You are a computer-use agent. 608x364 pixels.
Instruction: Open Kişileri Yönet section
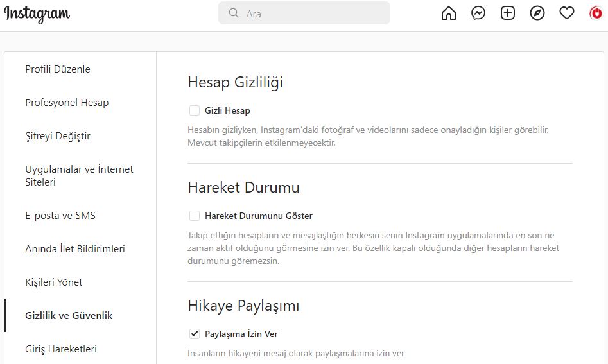click(x=54, y=282)
